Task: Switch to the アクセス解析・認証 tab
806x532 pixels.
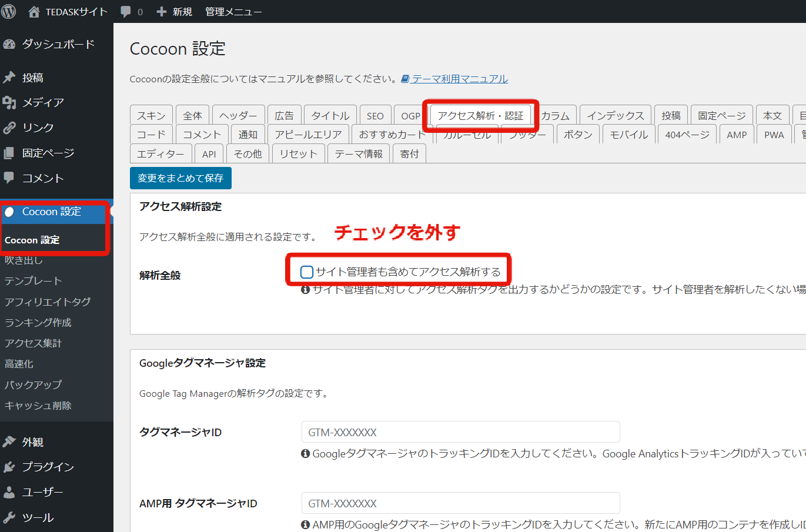Action: click(x=480, y=116)
